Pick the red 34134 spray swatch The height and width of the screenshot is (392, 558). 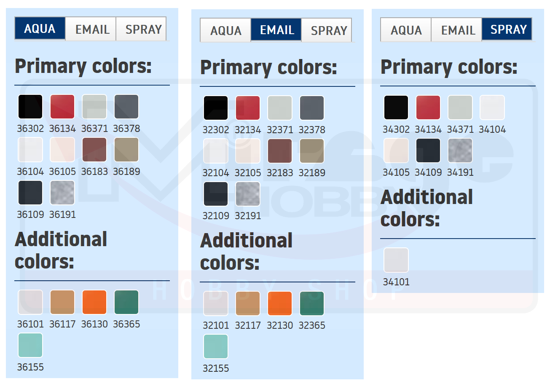point(428,107)
